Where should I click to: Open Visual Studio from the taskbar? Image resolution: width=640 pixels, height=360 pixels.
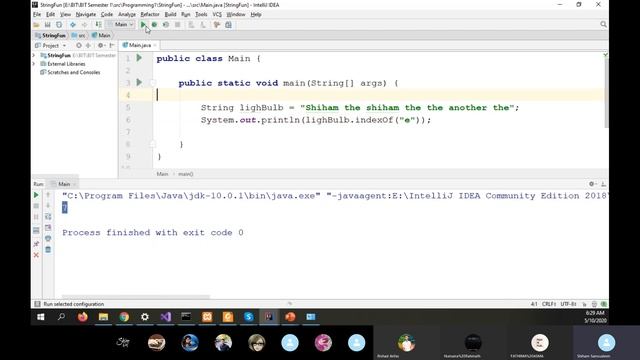(x=166, y=317)
